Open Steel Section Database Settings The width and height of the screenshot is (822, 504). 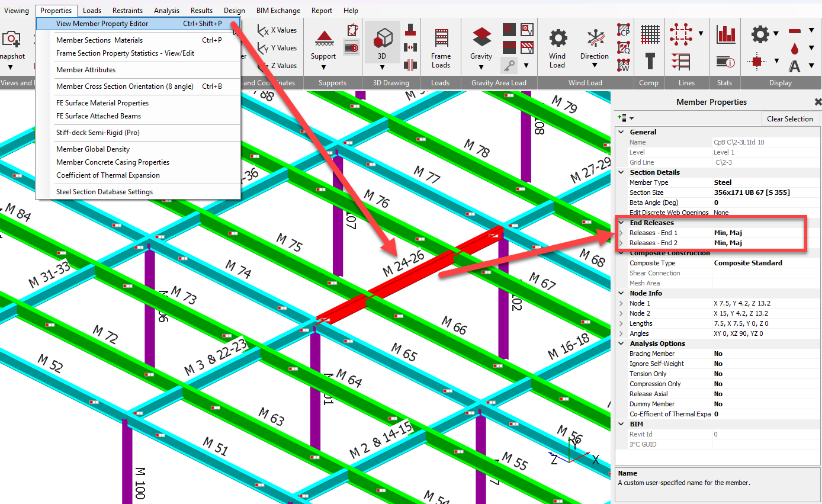(104, 192)
